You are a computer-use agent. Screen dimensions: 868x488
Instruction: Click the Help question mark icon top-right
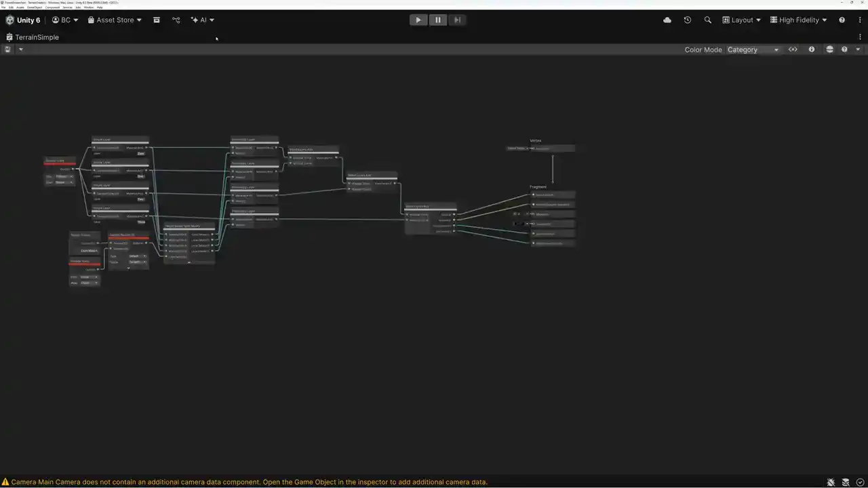click(842, 20)
